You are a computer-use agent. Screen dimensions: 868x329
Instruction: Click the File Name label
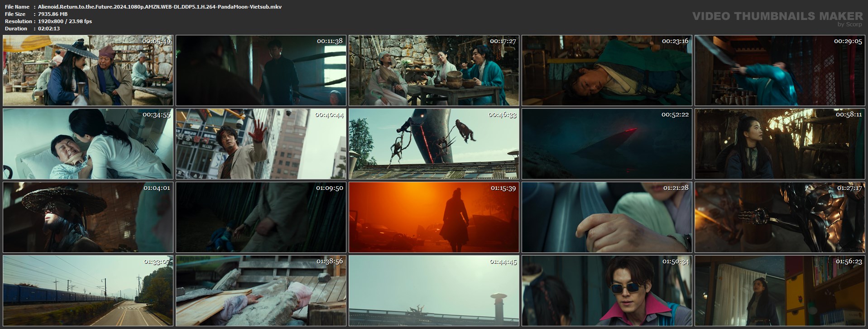point(17,7)
